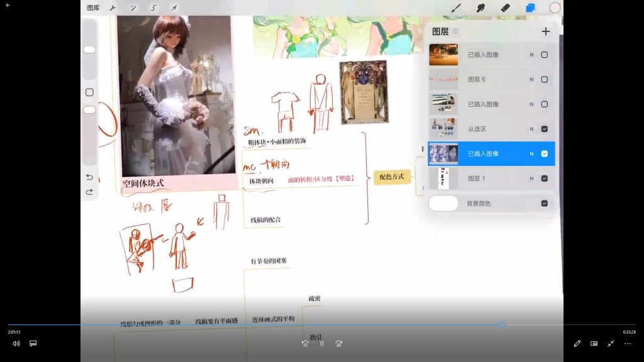
Task: Toggle the Layers panel icon
Action: [530, 8]
